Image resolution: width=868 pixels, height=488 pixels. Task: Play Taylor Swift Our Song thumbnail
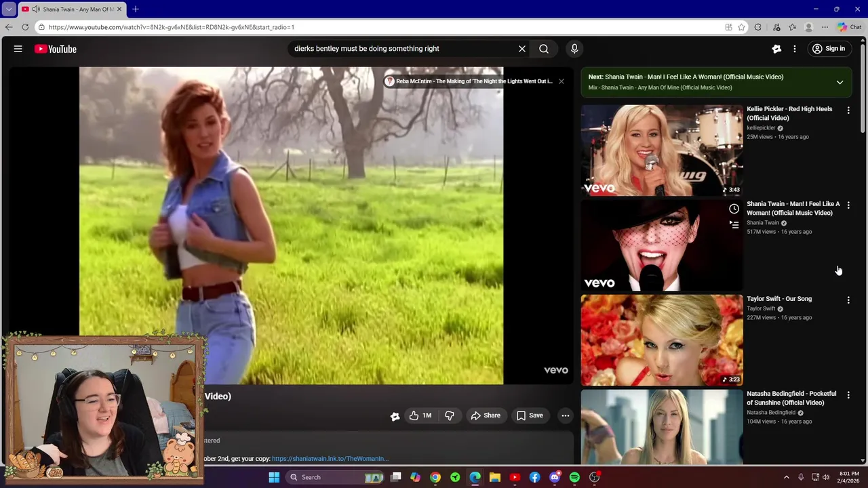coord(662,340)
